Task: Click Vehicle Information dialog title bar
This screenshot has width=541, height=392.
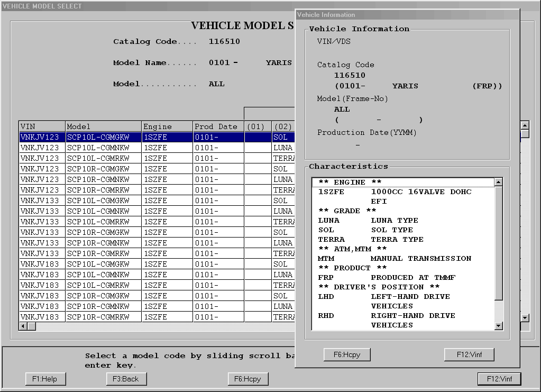Action: (x=408, y=14)
